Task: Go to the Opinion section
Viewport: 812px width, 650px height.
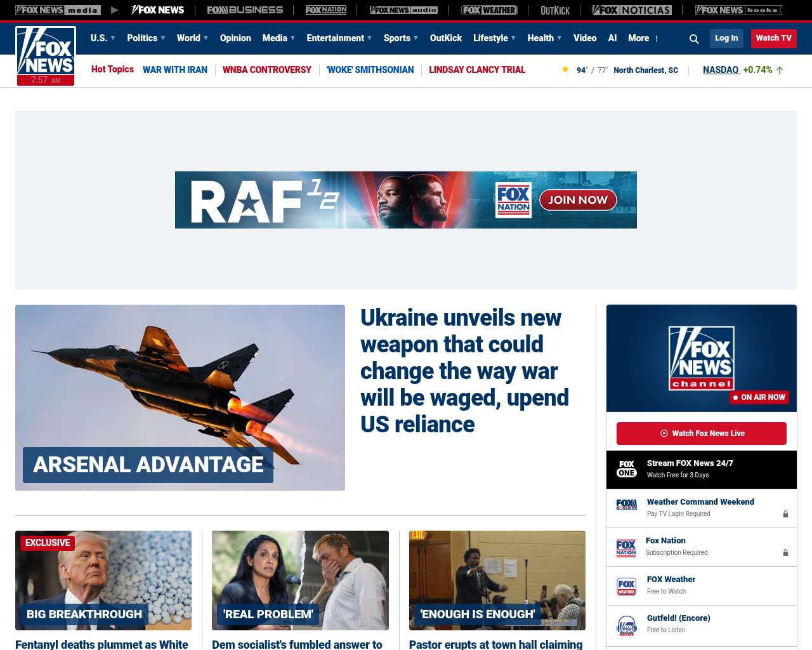Action: click(x=235, y=38)
